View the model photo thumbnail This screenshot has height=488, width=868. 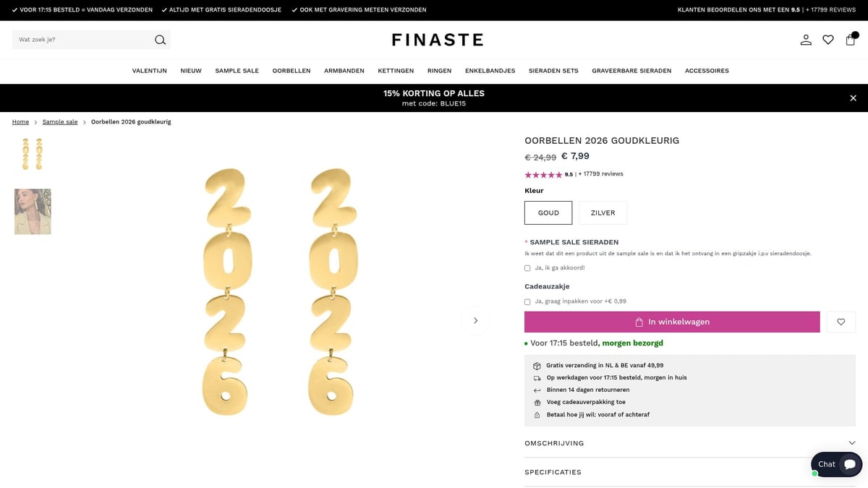(x=32, y=211)
